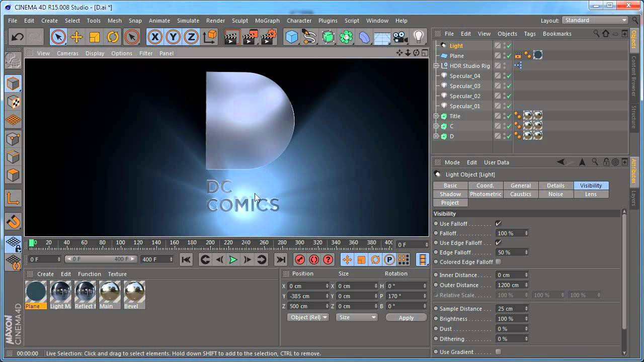Uncheck Use Falloff checkbox
644x362 pixels.
tap(498, 224)
